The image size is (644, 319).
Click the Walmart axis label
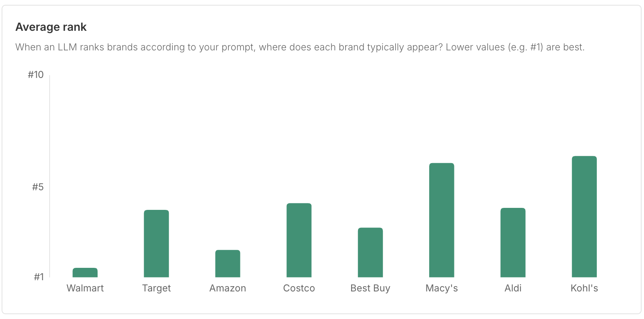tap(85, 288)
